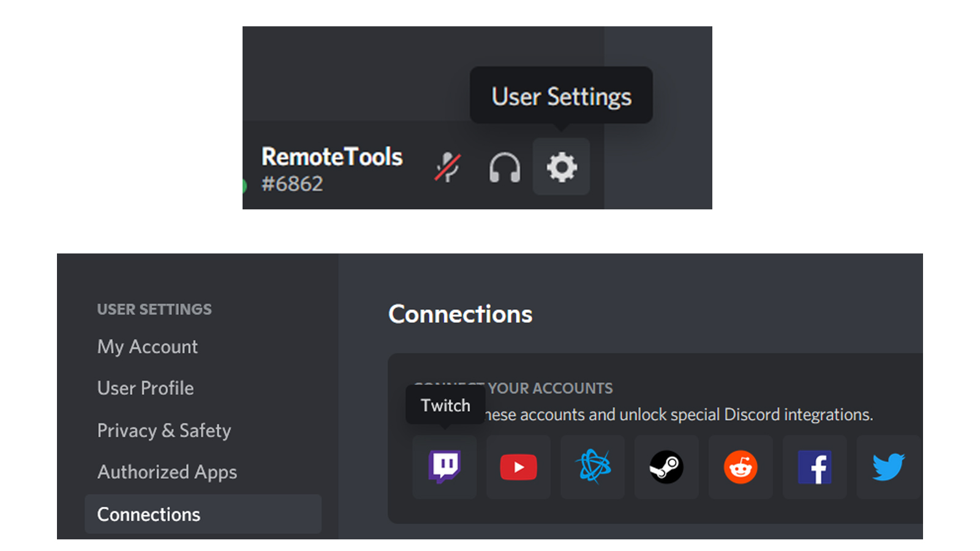The height and width of the screenshot is (551, 980).
Task: Click the RemoteTools username
Action: point(332,157)
